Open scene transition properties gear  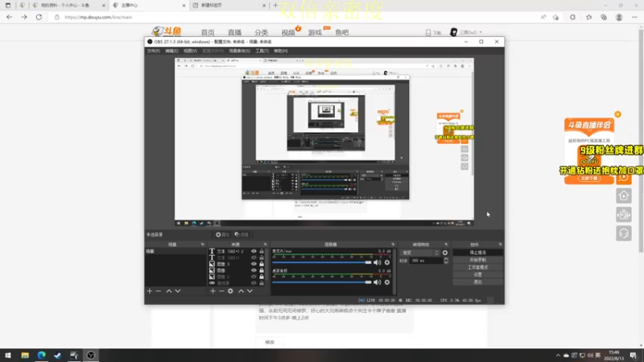click(445, 253)
